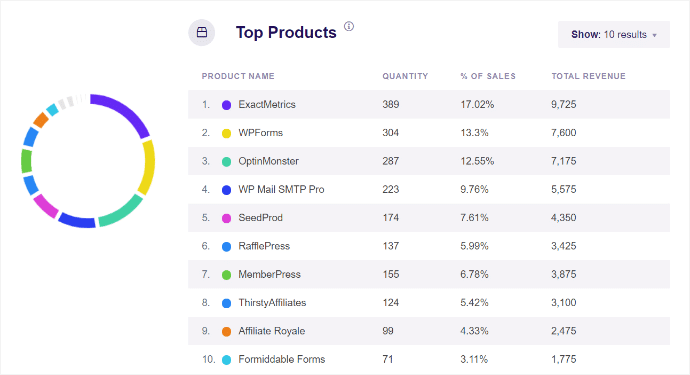
Task: Click the RafflePress blue color dot
Action: pos(226,246)
